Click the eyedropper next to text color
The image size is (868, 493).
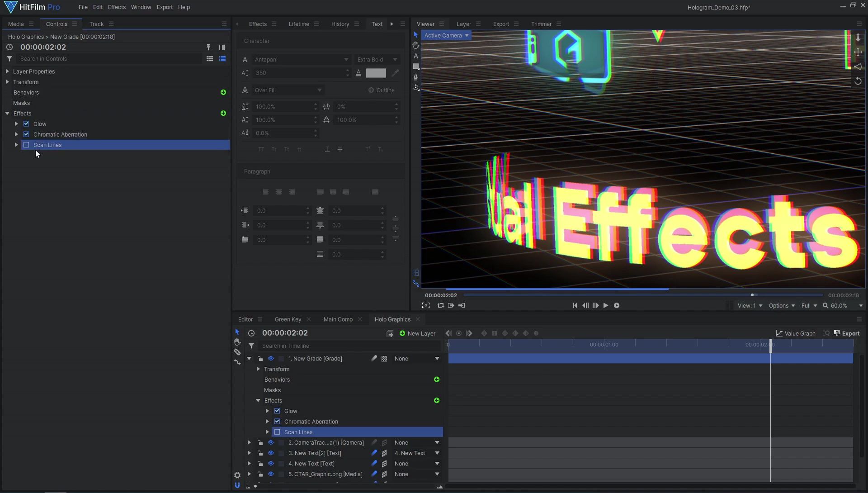pyautogui.click(x=395, y=73)
